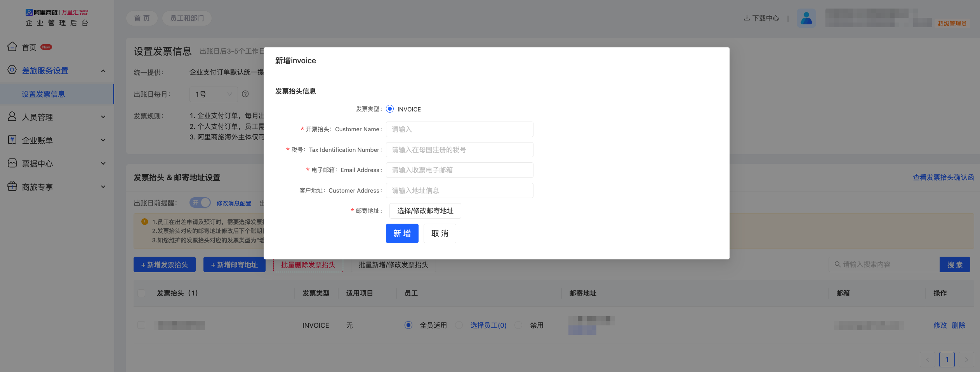The height and width of the screenshot is (372, 980).
Task: Focus the Tax Identification Number field
Action: (459, 149)
